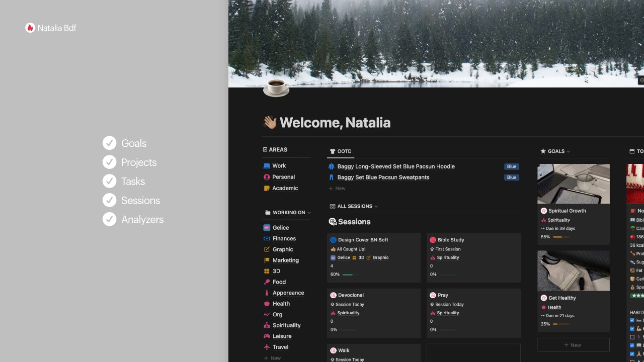Click the star icon in the GOALS header
Viewport: 644px width, 362px height.
(543, 151)
